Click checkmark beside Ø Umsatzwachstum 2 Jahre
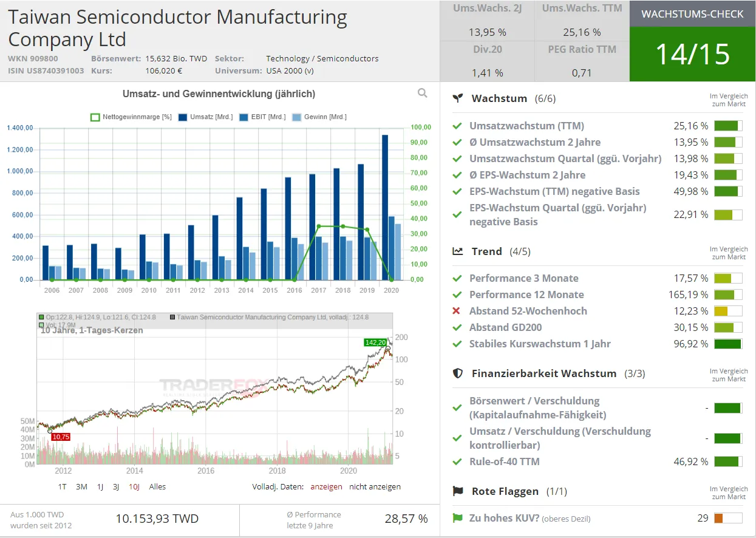Viewport: 756px width, 538px height. pos(458,142)
